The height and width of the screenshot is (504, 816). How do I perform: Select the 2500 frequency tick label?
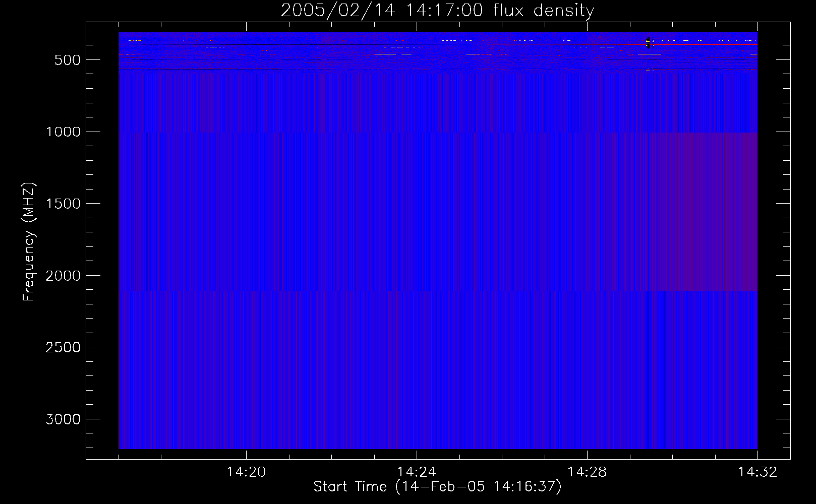point(63,348)
